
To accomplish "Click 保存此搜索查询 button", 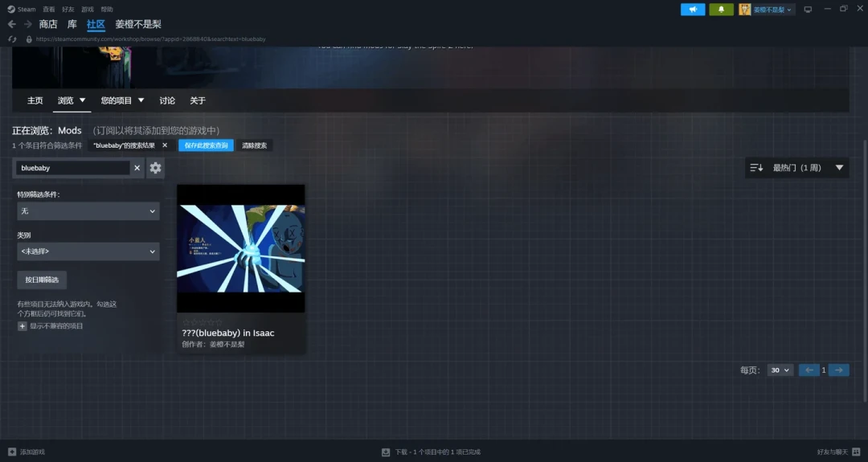I will pos(206,145).
